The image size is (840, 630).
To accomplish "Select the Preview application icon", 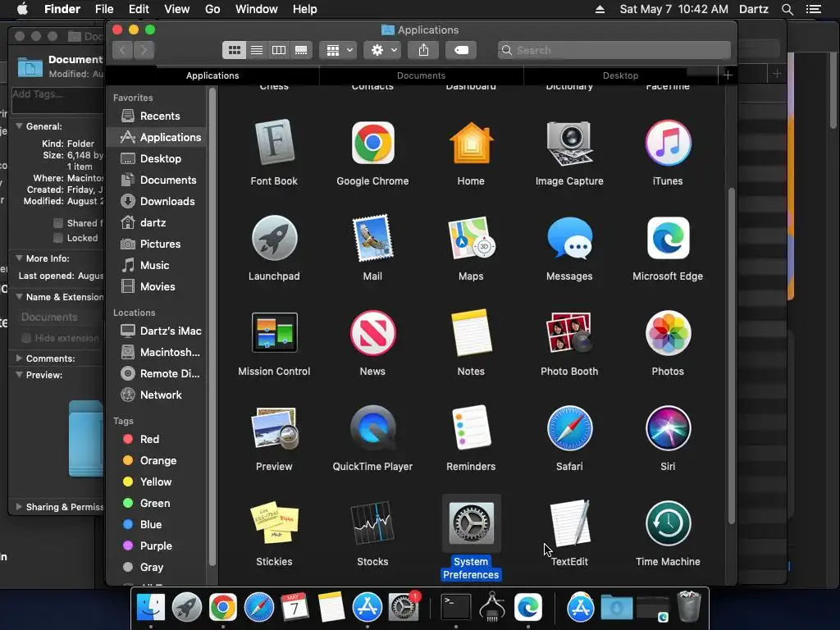I will tap(274, 428).
